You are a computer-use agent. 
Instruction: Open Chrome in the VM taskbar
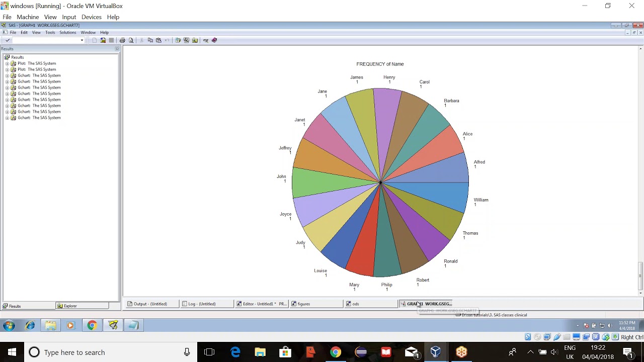[92, 325]
